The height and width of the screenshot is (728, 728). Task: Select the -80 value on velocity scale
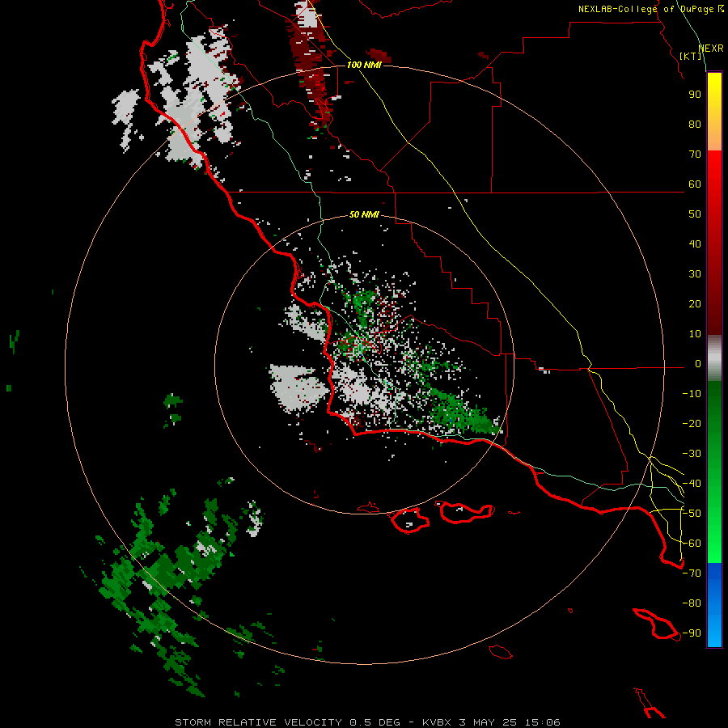[x=692, y=603]
